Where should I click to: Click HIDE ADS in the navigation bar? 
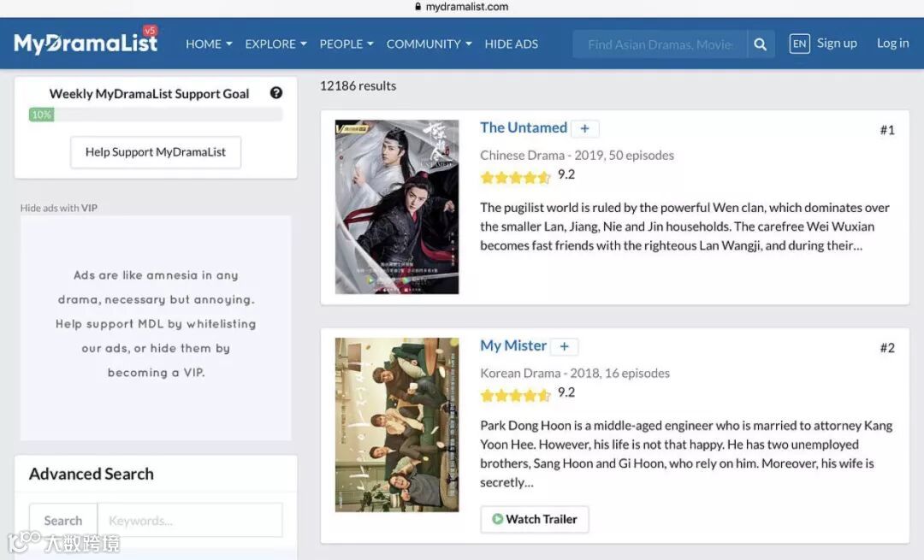[511, 44]
